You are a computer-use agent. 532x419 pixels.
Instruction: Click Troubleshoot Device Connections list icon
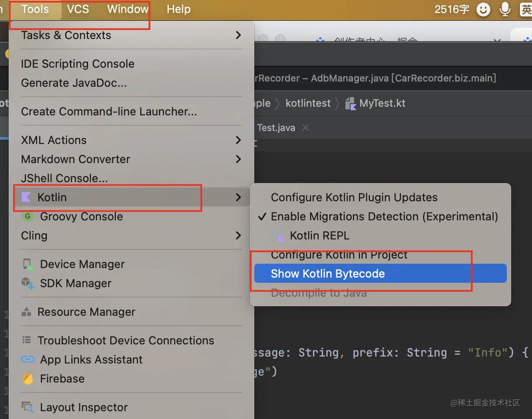[x=26, y=340]
